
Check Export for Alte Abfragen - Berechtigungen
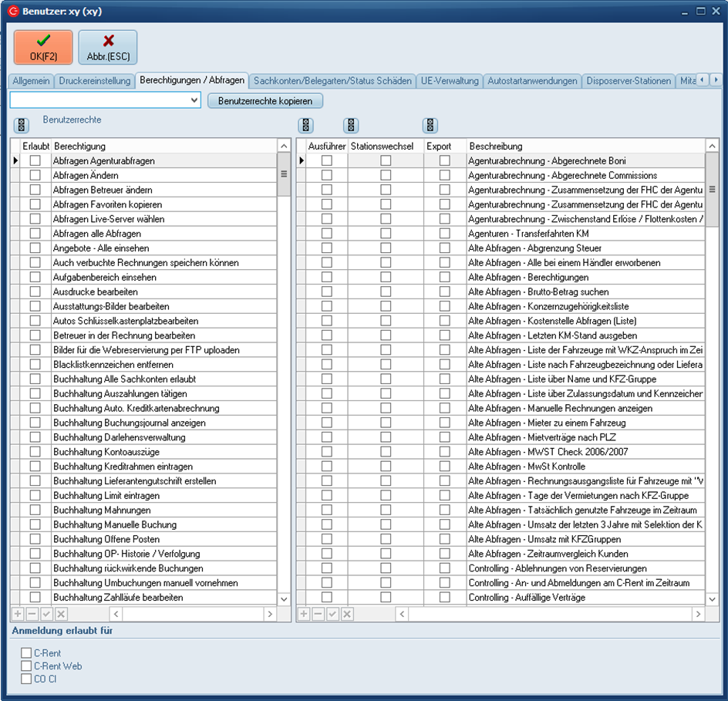click(445, 278)
